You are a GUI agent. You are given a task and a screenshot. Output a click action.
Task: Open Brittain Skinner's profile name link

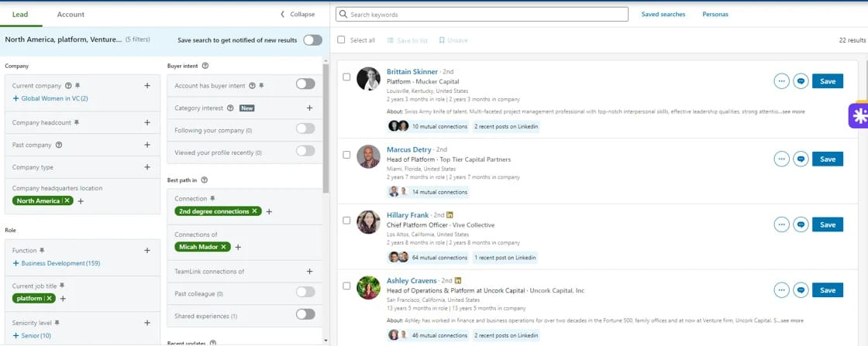tap(412, 72)
